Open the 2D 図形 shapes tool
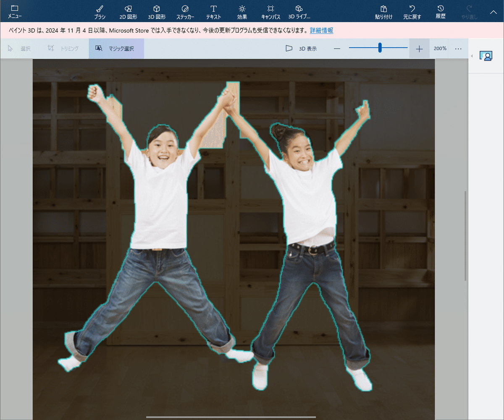Image resolution: width=504 pixels, height=420 pixels. pos(129,12)
